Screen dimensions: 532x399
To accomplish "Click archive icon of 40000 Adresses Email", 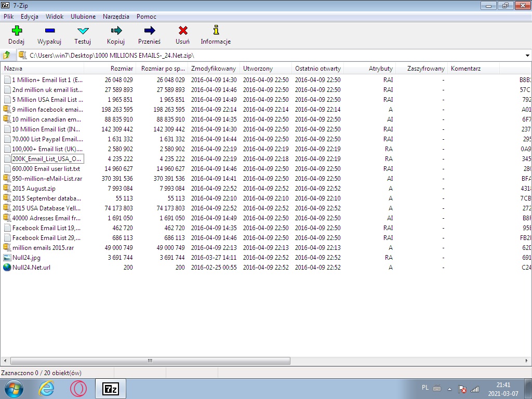I will (x=7, y=218).
